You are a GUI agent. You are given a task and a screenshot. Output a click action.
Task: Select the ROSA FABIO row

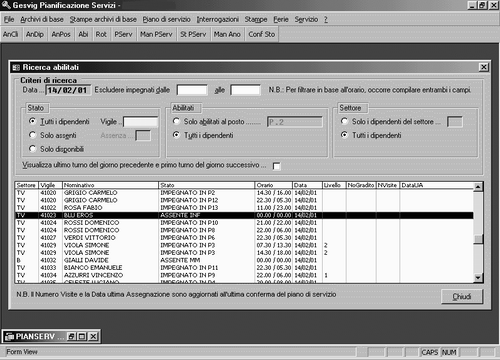244,208
